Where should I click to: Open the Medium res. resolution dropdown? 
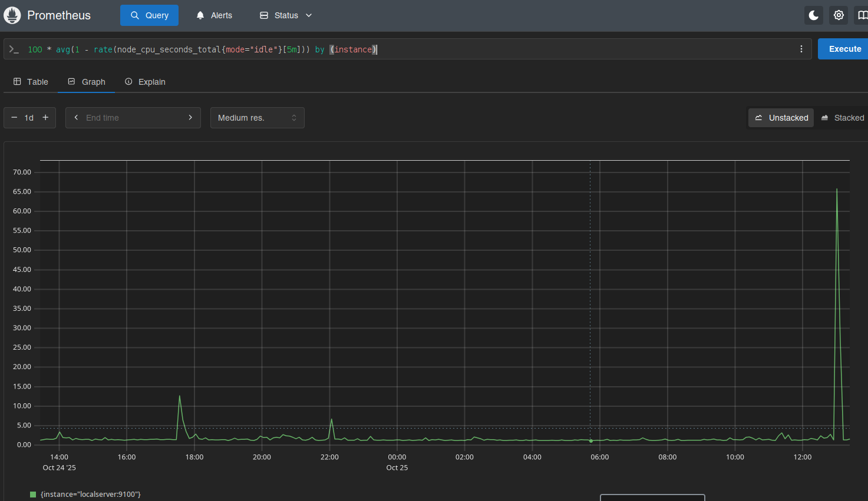click(x=257, y=118)
